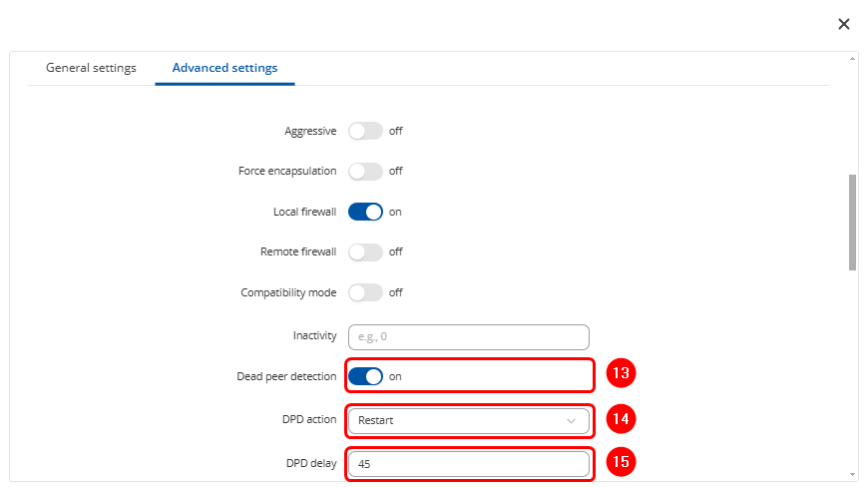
Task: Select the Advanced settings tab
Action: tap(224, 68)
